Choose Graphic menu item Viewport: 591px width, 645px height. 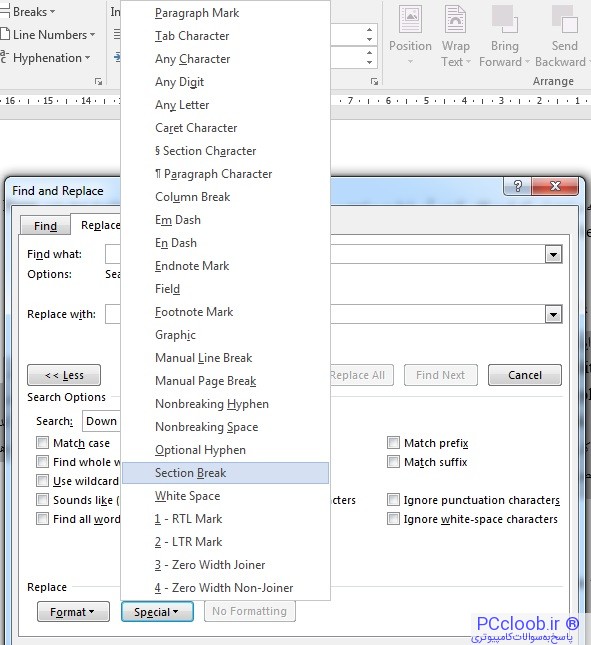tap(225, 335)
